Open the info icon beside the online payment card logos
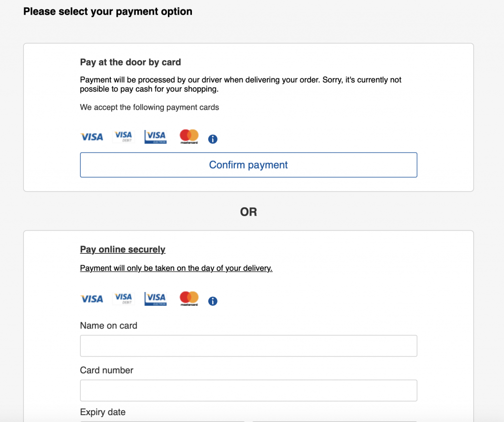This screenshot has width=504, height=422. (x=213, y=301)
